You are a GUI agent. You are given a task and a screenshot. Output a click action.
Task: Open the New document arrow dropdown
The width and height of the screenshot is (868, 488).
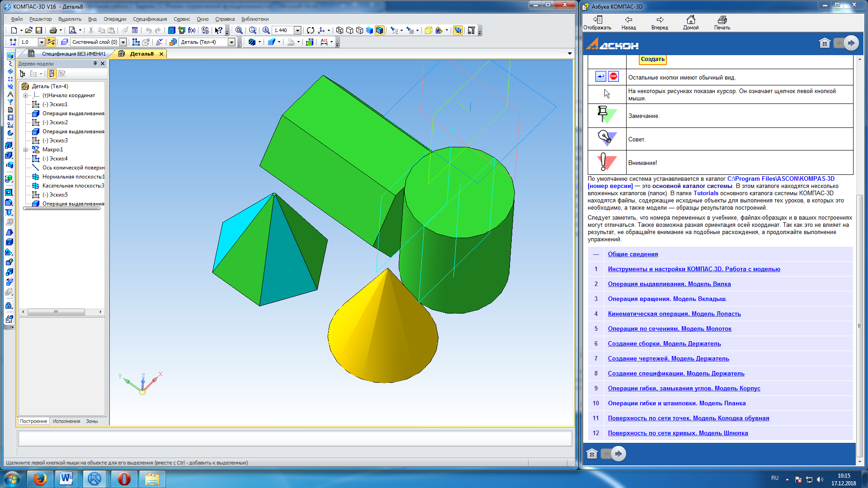(21, 30)
